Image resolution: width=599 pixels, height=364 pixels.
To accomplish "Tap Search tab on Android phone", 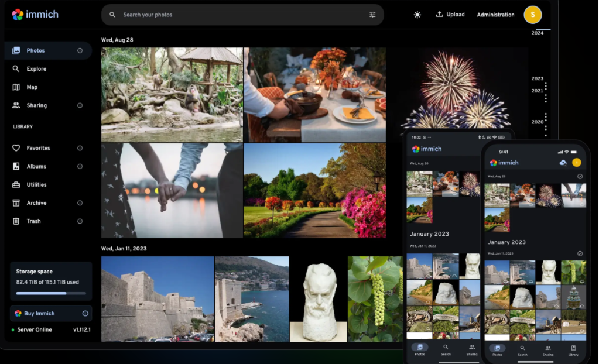I will point(446,349).
